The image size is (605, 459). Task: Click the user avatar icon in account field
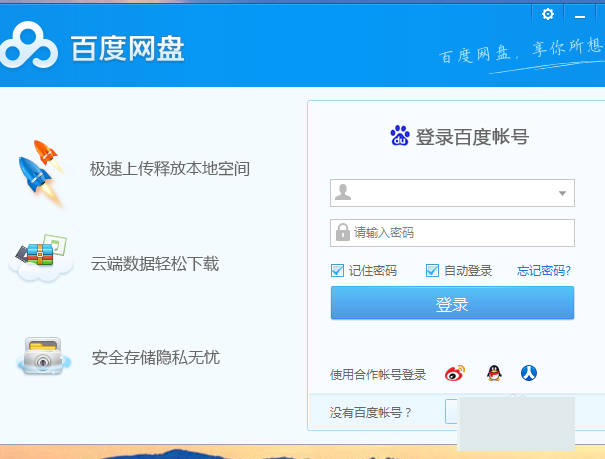point(343,192)
